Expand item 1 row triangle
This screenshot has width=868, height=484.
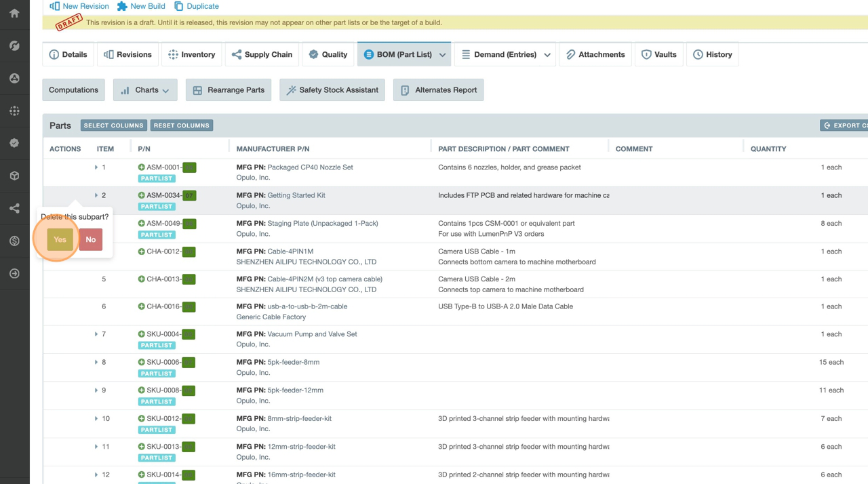[96, 167]
